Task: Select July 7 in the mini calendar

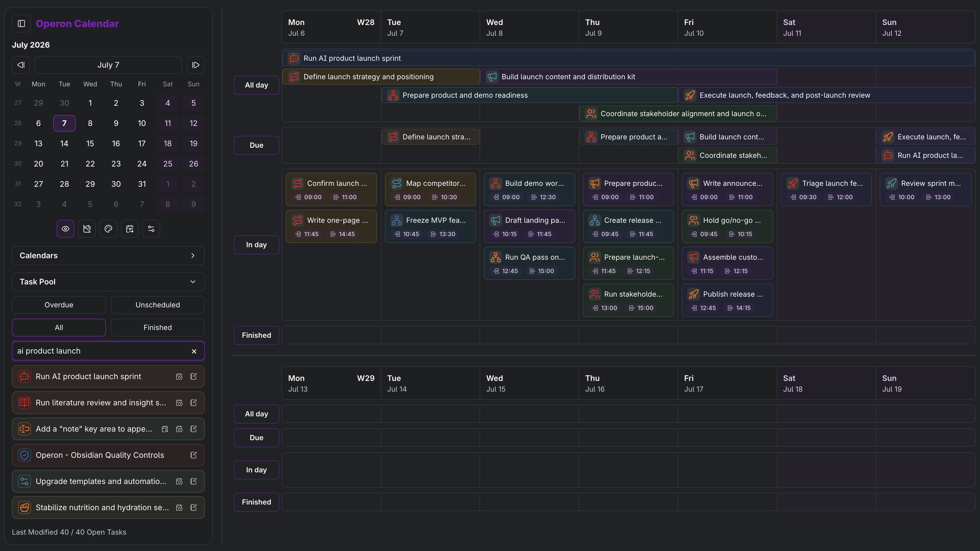Action: (64, 123)
